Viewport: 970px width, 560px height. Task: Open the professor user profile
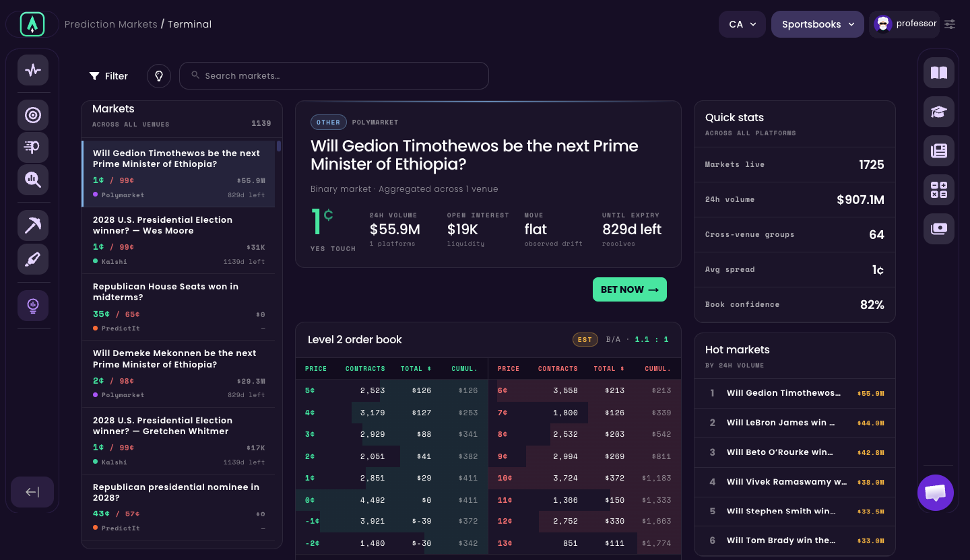pyautogui.click(x=905, y=24)
